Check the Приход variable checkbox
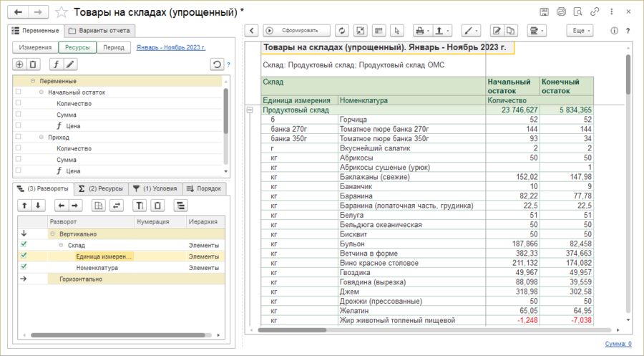This screenshot has width=644, height=356. click(18, 138)
